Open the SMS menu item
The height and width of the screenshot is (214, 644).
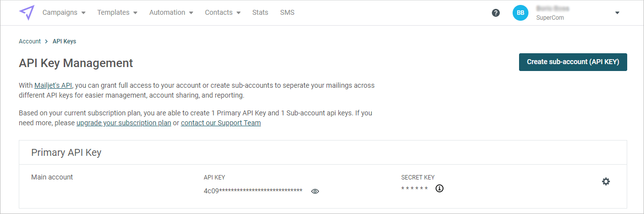(287, 13)
